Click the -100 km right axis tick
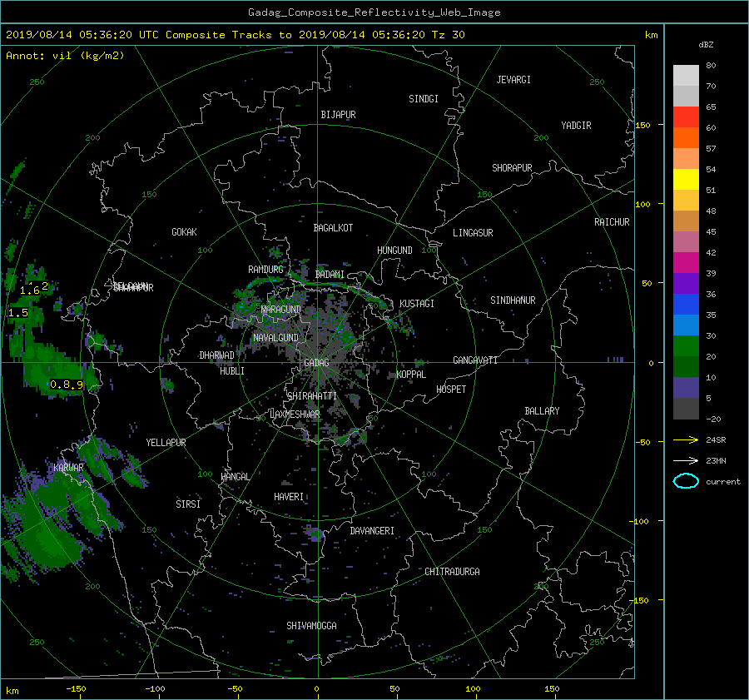Viewport: 749px width, 700px height. [x=640, y=521]
